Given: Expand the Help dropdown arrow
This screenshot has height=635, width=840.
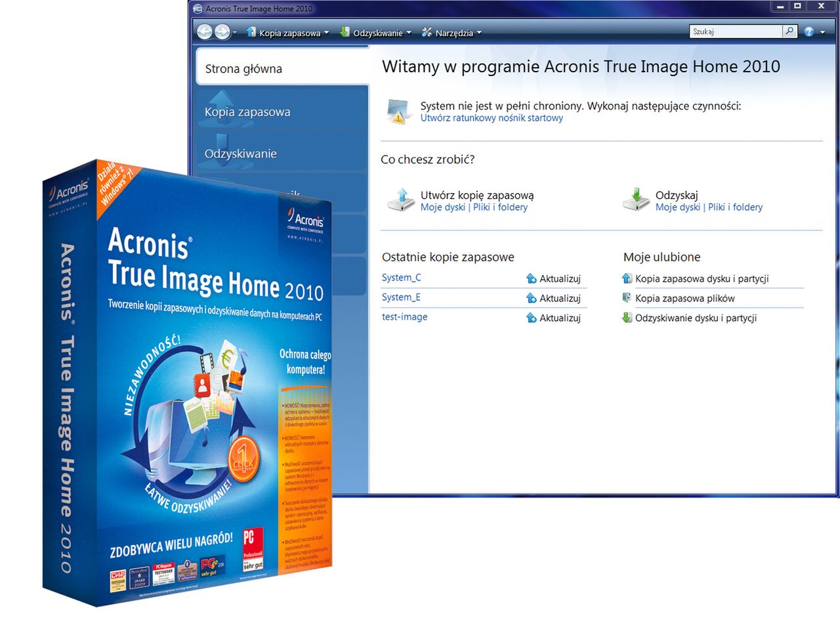Looking at the screenshot, I should click(x=822, y=32).
